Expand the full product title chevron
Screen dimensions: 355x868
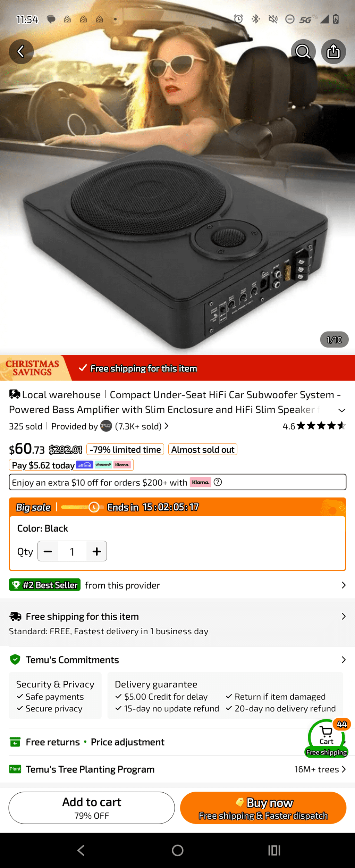coord(342,410)
